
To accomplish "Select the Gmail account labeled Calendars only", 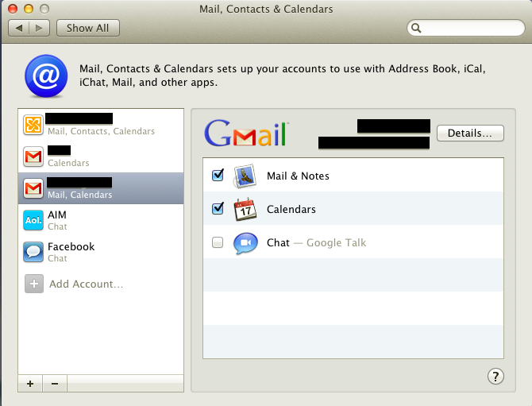I will pos(33,157).
